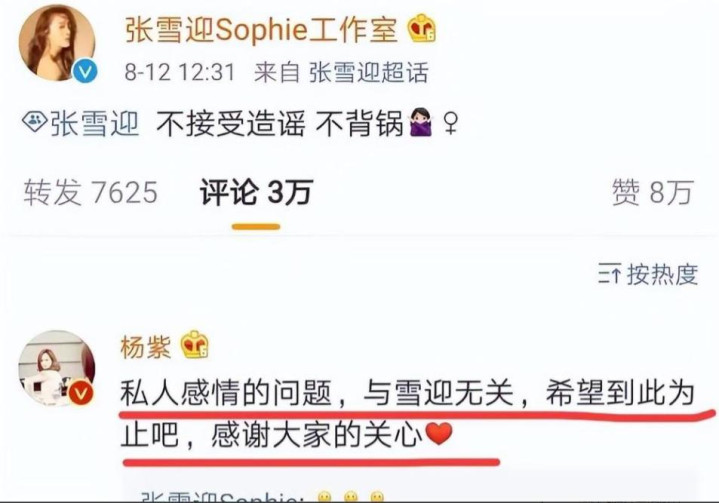Tap the super-topic diamond icon before 张雪迎
The height and width of the screenshot is (503, 719).
tap(34, 122)
